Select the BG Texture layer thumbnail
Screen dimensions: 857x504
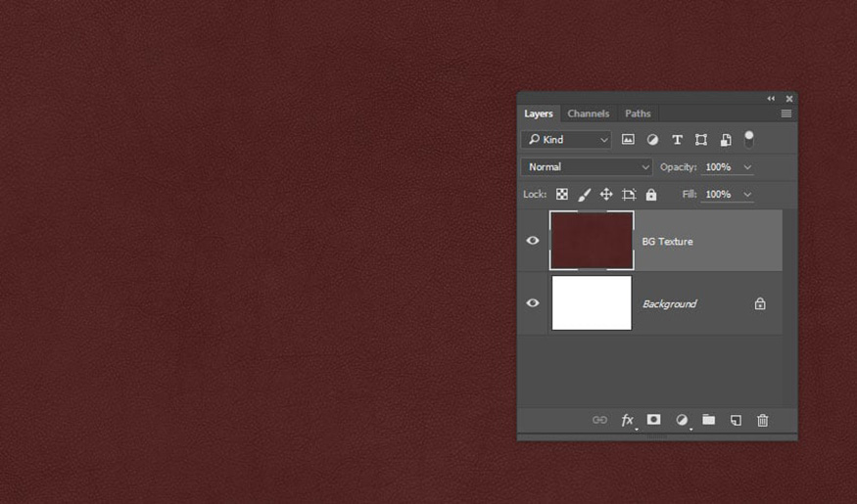coord(592,241)
